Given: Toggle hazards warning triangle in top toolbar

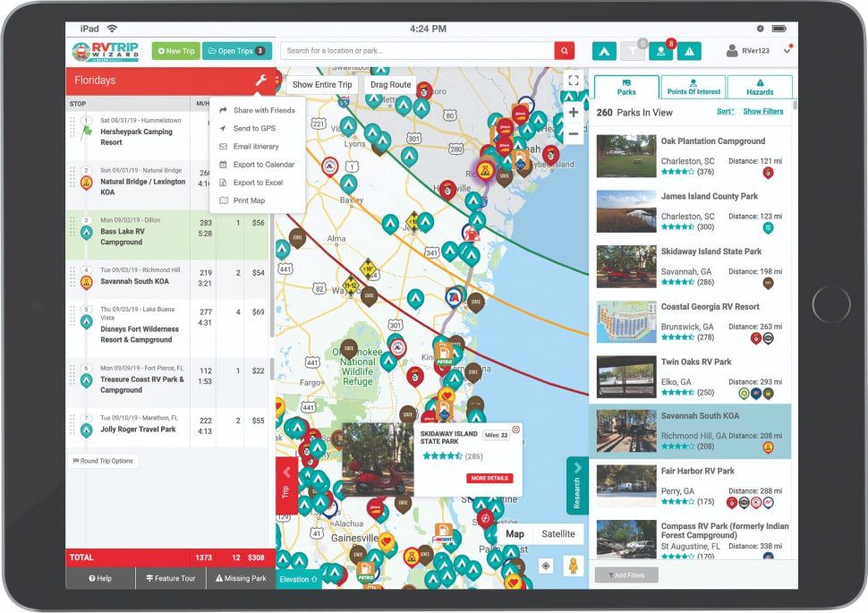Looking at the screenshot, I should point(689,51).
